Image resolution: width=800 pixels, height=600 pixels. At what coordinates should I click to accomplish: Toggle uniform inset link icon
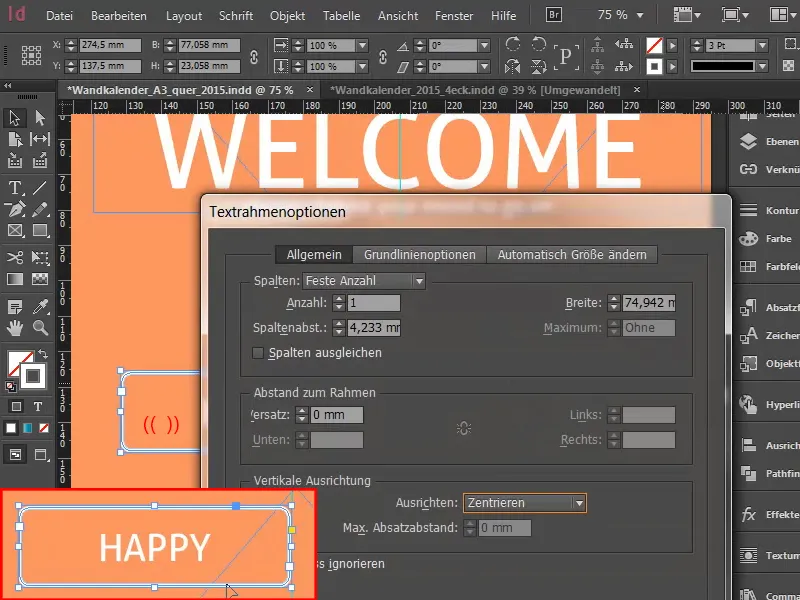pos(464,428)
